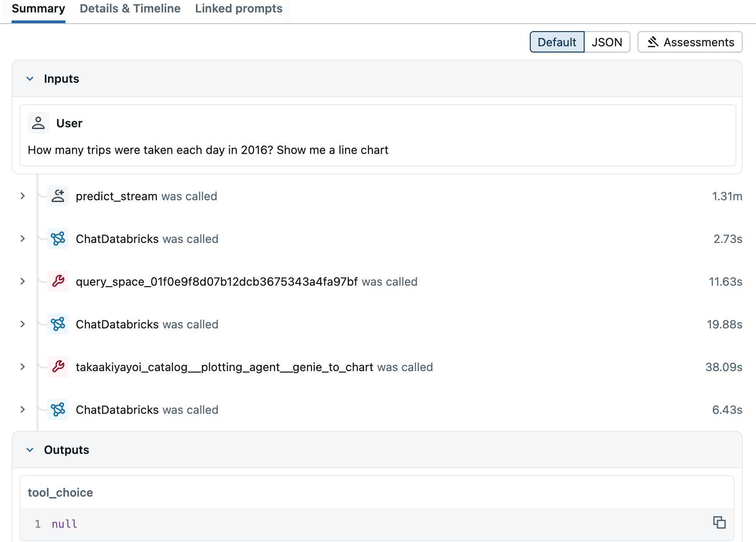Expand the predict_stream span row
756x542 pixels.
pyautogui.click(x=22, y=196)
